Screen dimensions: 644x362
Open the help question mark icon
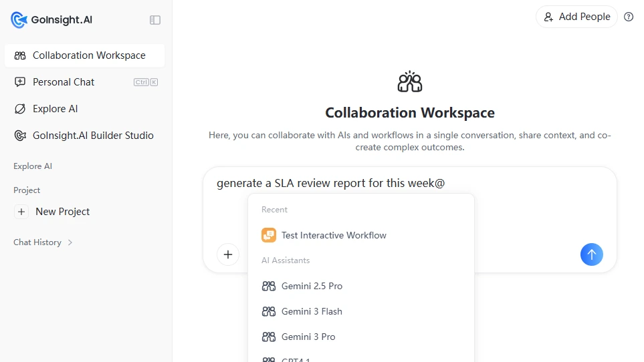click(x=629, y=17)
